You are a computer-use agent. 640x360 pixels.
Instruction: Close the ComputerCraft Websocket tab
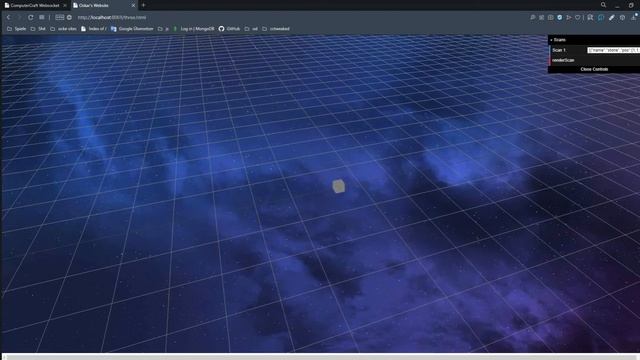[x=64, y=5]
